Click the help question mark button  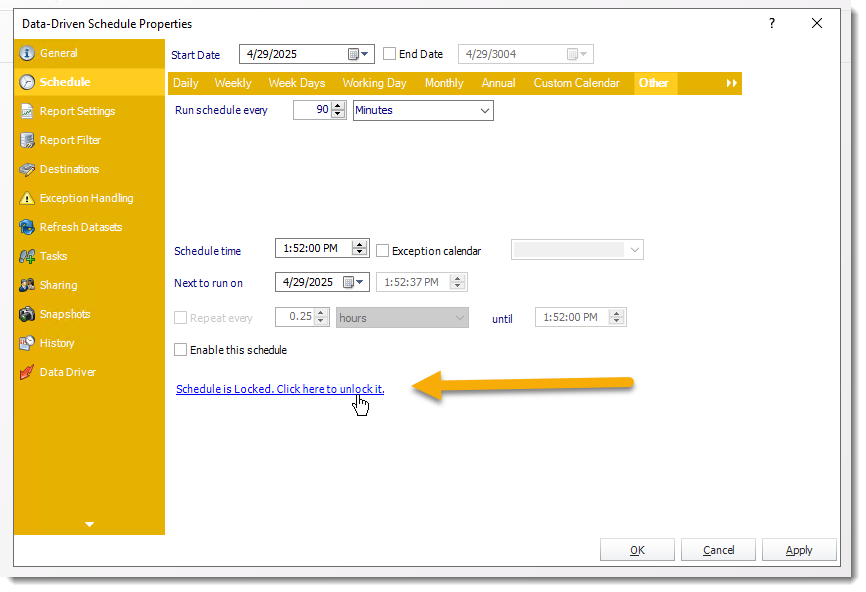click(x=772, y=23)
